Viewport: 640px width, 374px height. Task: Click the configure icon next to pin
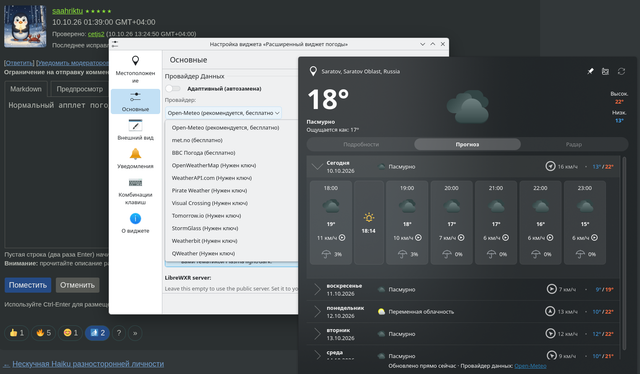click(x=605, y=71)
